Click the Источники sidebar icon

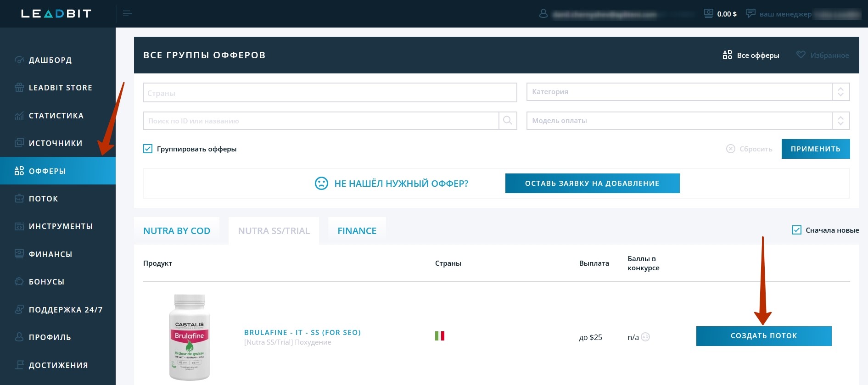pyautogui.click(x=19, y=143)
